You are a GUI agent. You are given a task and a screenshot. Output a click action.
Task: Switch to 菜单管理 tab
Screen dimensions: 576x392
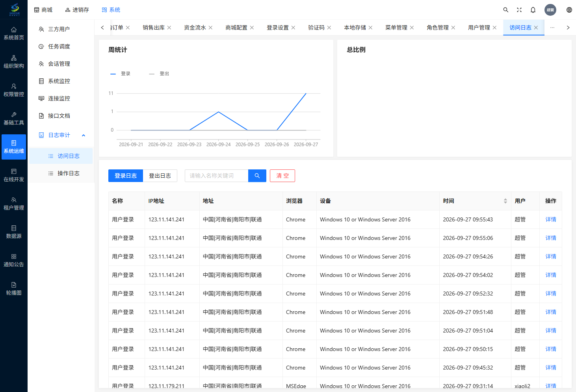(x=396, y=28)
